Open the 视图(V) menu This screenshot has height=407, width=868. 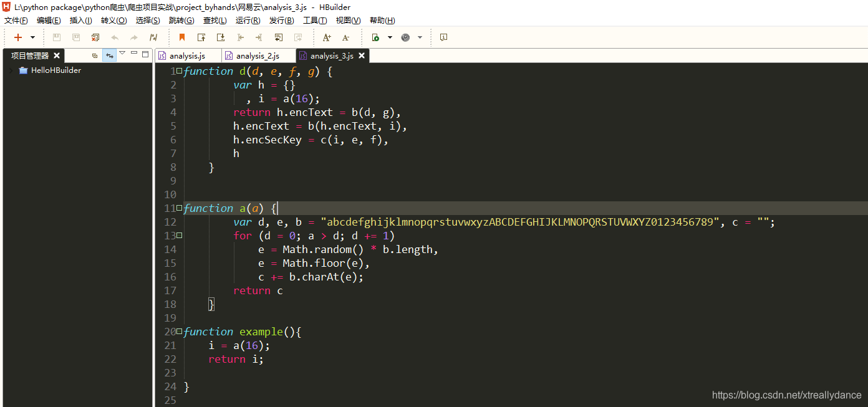click(x=348, y=21)
